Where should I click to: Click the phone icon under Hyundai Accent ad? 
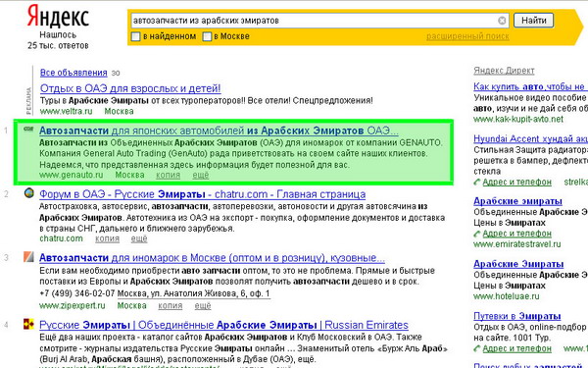(477, 183)
